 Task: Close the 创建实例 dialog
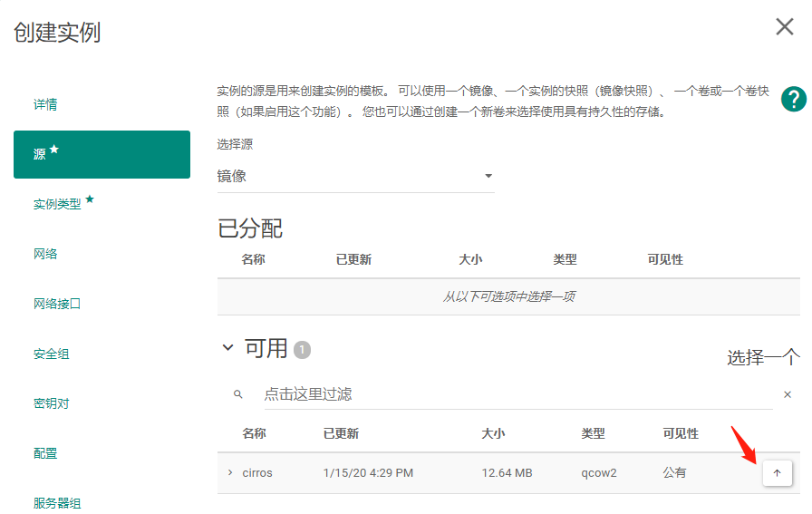(x=785, y=26)
